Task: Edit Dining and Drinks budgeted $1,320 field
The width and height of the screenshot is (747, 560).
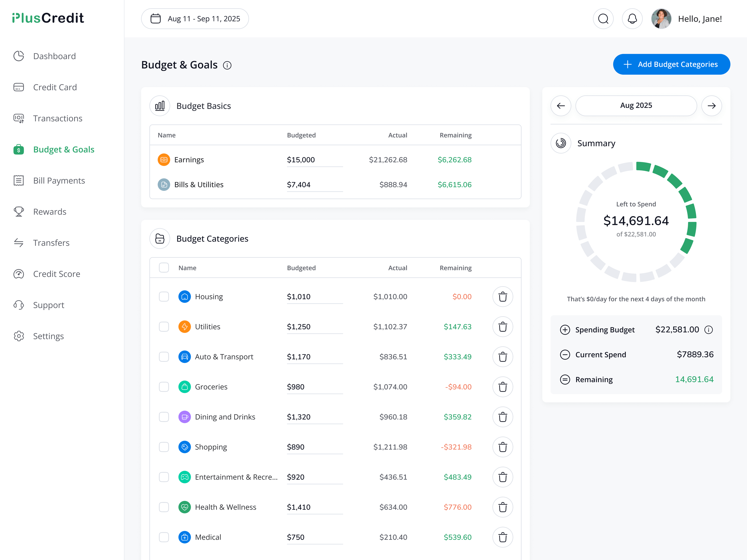Action: (x=315, y=417)
